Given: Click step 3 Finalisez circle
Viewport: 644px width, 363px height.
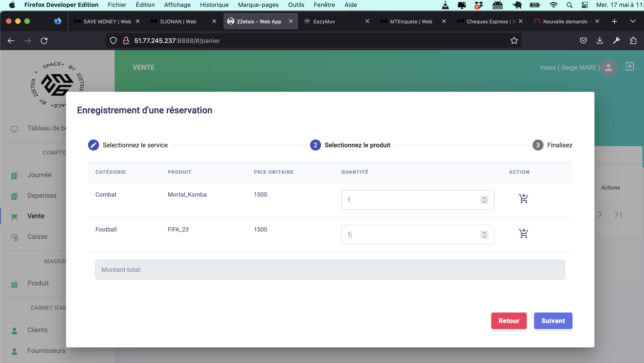Looking at the screenshot, I should click(538, 145).
